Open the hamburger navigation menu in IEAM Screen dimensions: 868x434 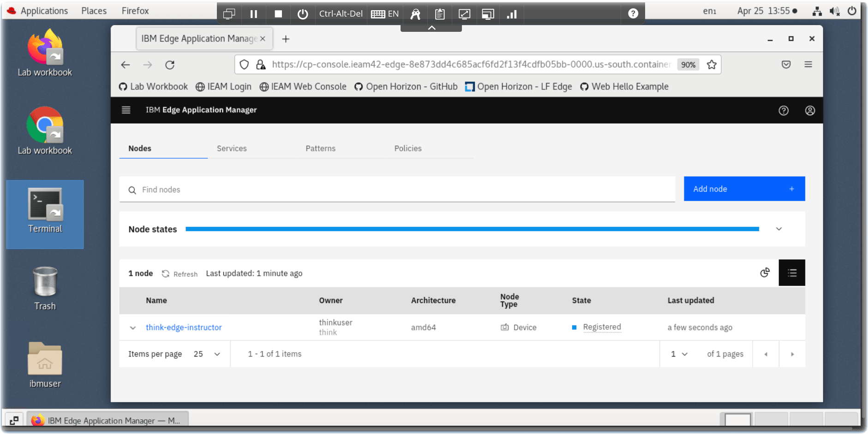[x=126, y=110]
